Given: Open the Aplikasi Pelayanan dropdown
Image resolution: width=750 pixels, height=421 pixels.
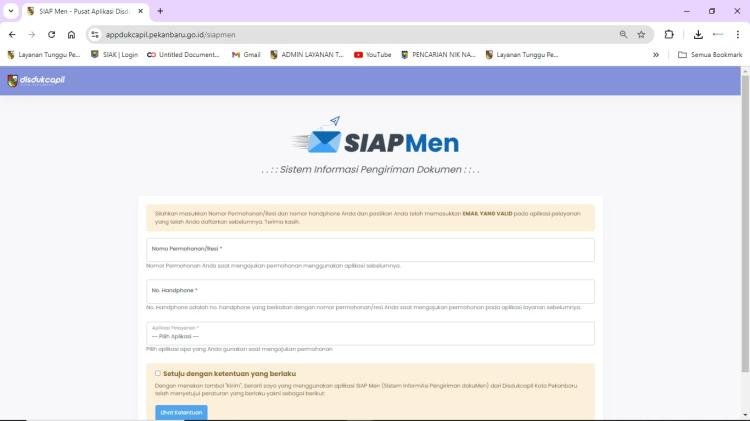Looking at the screenshot, I should (370, 333).
